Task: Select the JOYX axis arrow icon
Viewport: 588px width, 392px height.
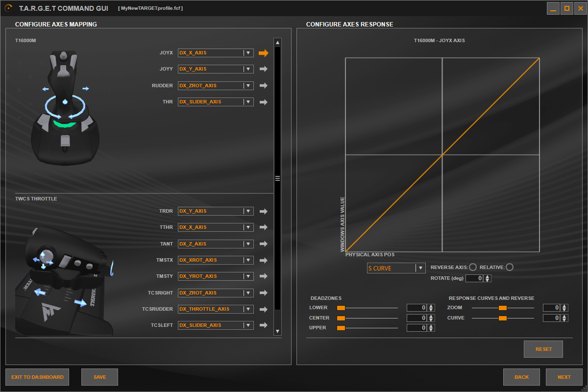Action: [264, 53]
